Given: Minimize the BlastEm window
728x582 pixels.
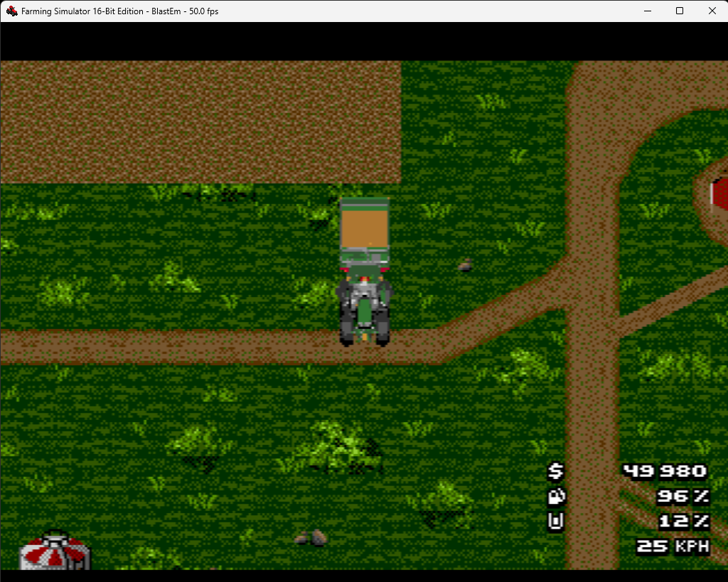Looking at the screenshot, I should [x=648, y=11].
